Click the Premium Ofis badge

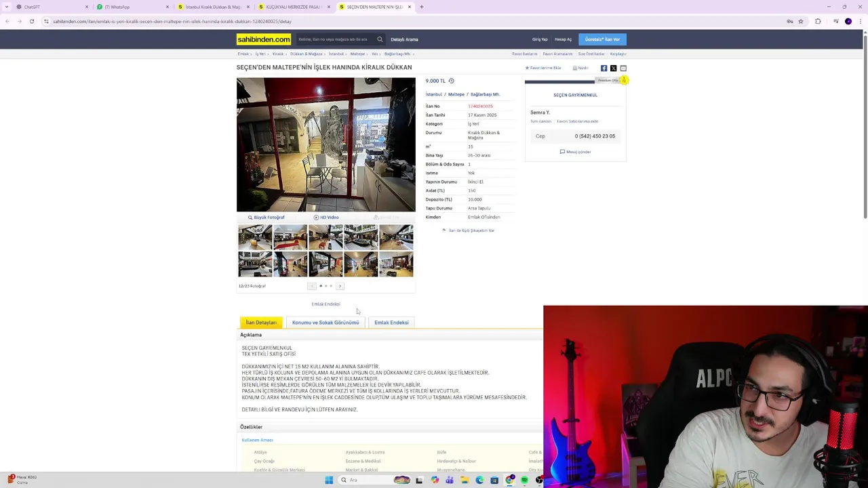tap(613, 81)
